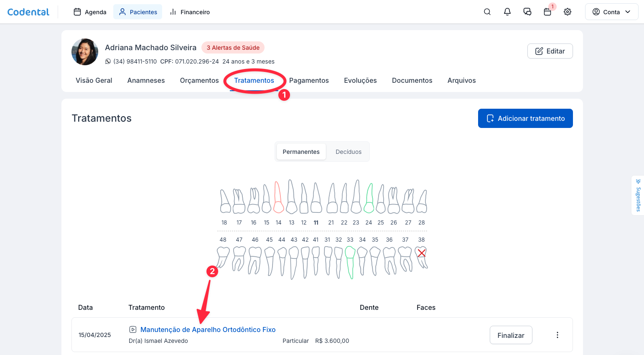
Task: Open calendar icon with notification badge
Action: coord(547,12)
